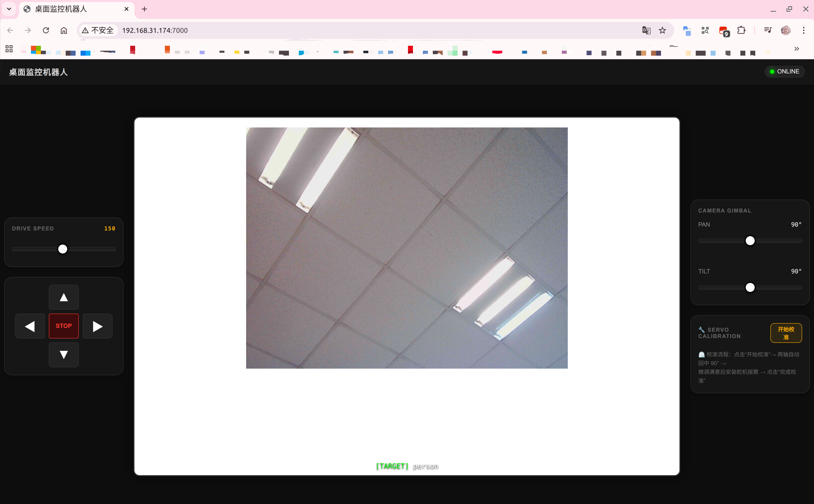Click the PAN gimbal slider handle

(750, 241)
